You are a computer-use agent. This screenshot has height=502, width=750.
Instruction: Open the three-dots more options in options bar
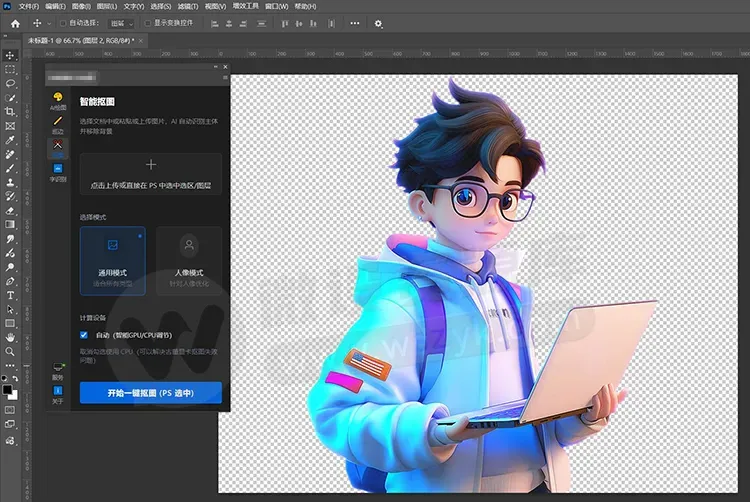(x=354, y=23)
